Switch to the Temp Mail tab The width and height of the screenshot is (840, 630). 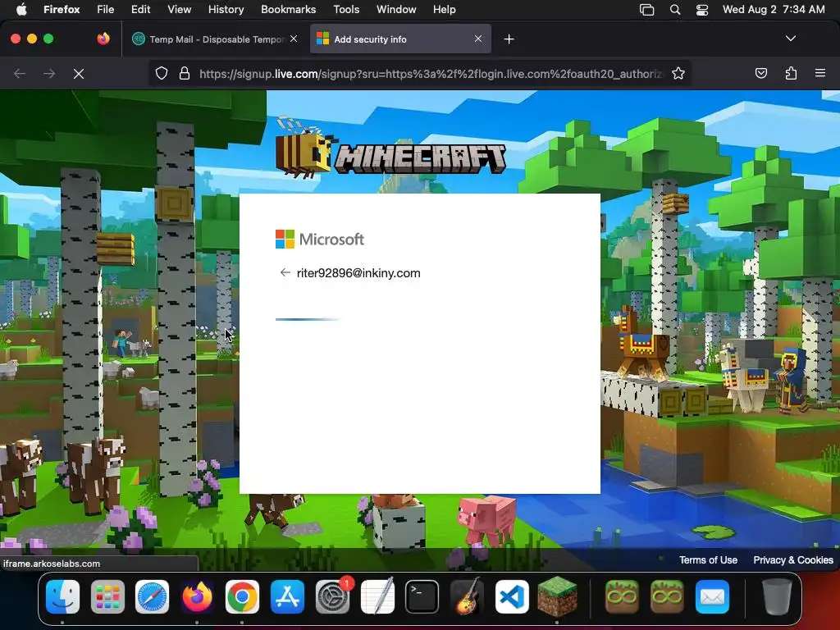point(216,39)
